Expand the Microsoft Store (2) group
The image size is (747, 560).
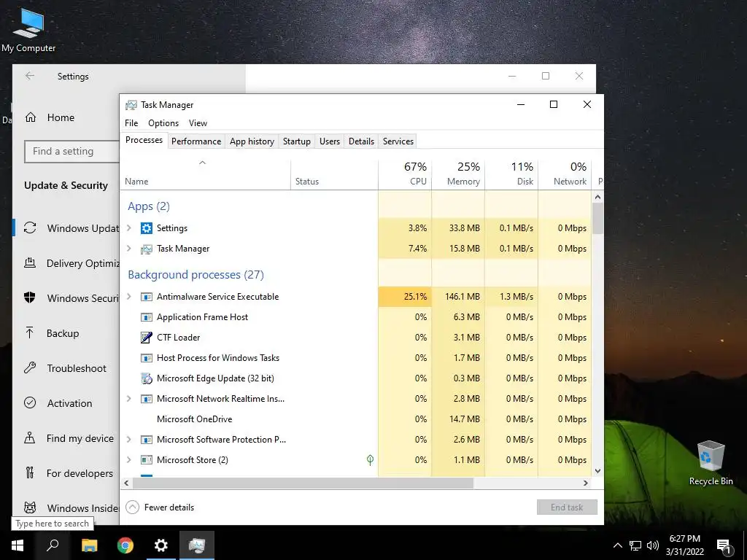click(128, 460)
